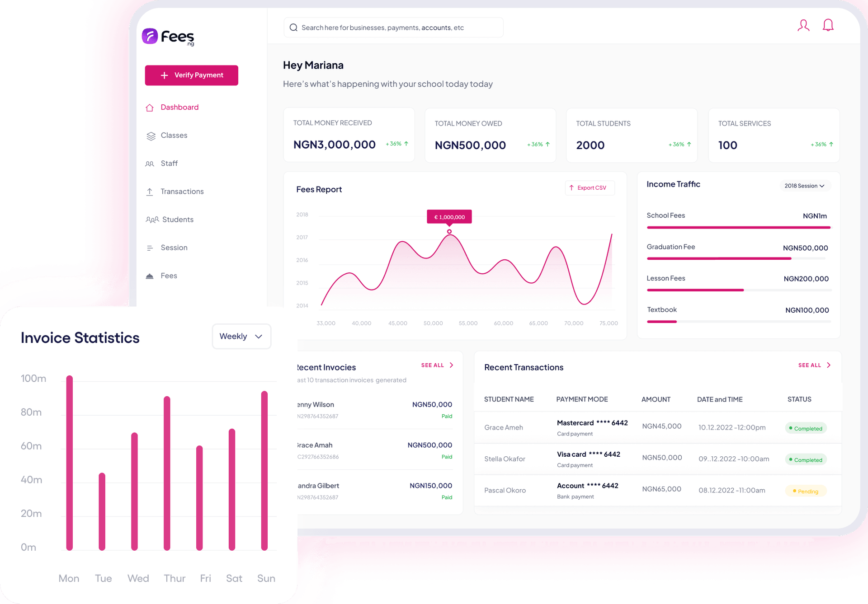Click the Transactions upload arrow icon
The width and height of the screenshot is (868, 604).
coord(150,192)
